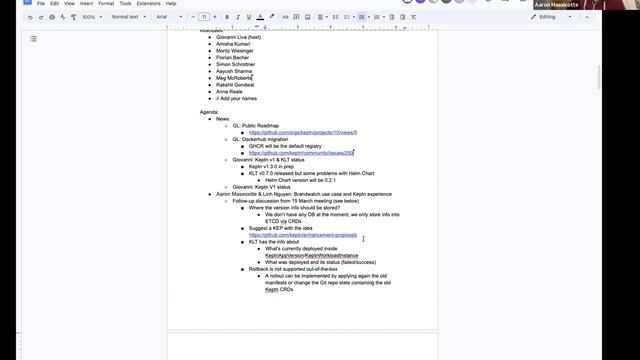Screen dimensions: 640x360
Task: Open the Insert menu
Action: [86, 3]
